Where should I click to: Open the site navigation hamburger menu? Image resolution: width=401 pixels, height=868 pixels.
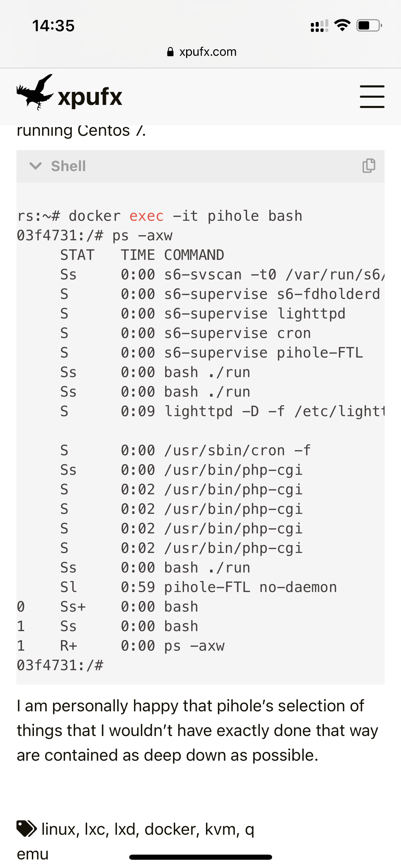[372, 96]
